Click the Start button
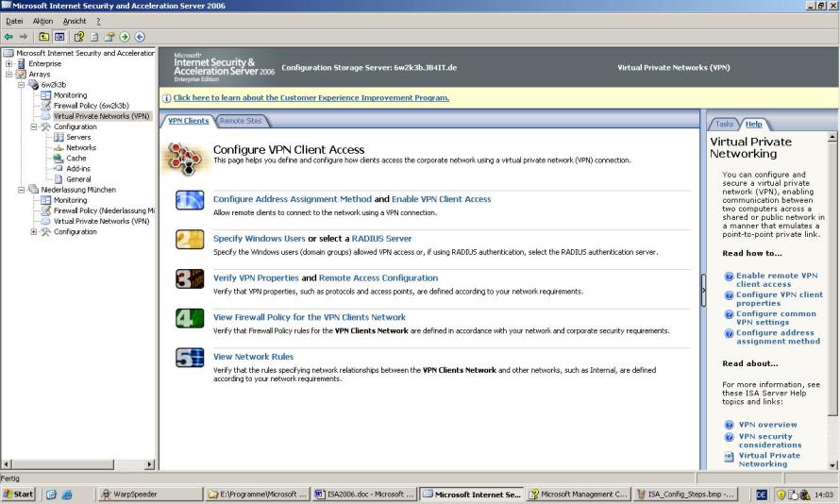The width and height of the screenshot is (840, 504). 18,495
